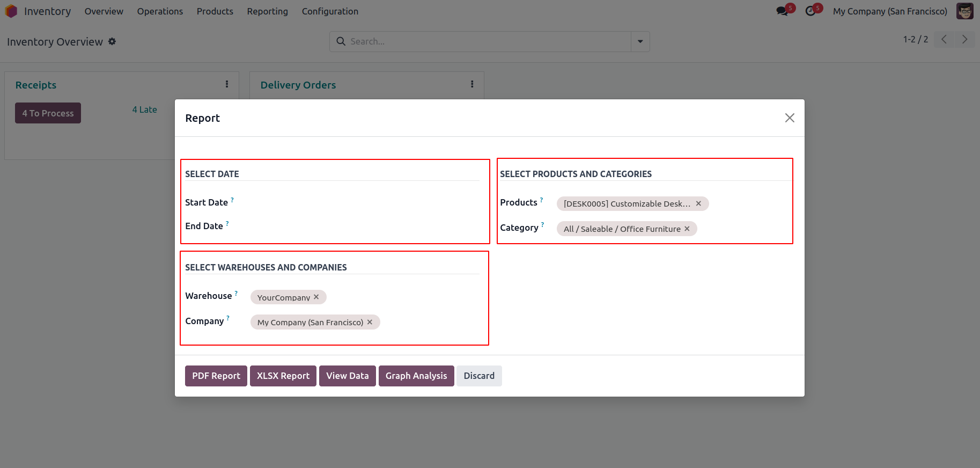Click the Odoo Inventory app logo

coord(11,11)
